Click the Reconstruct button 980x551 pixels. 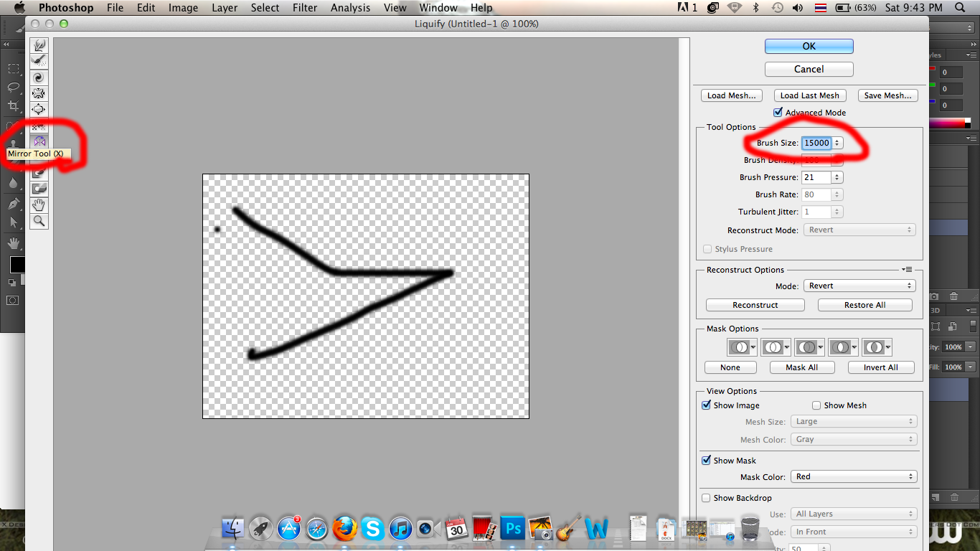point(755,305)
